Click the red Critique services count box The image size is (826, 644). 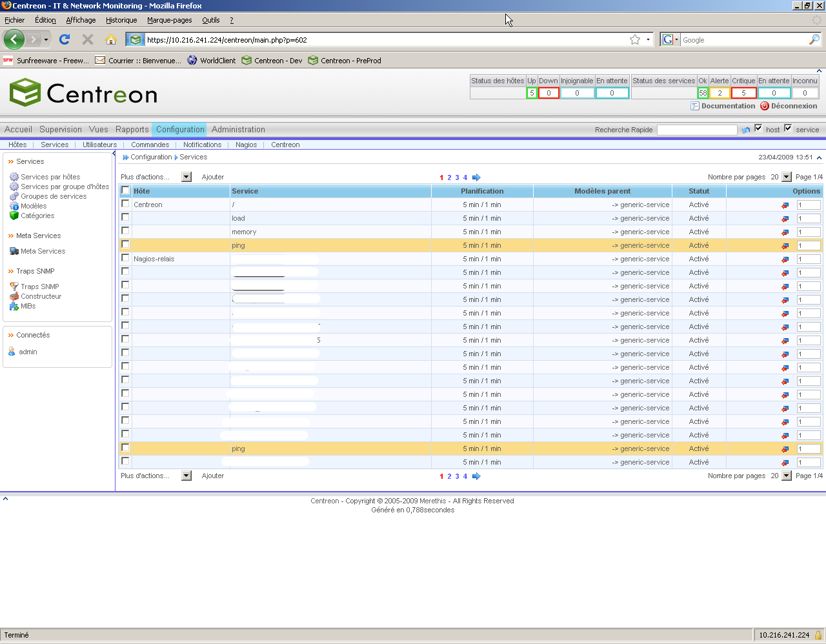(x=743, y=93)
